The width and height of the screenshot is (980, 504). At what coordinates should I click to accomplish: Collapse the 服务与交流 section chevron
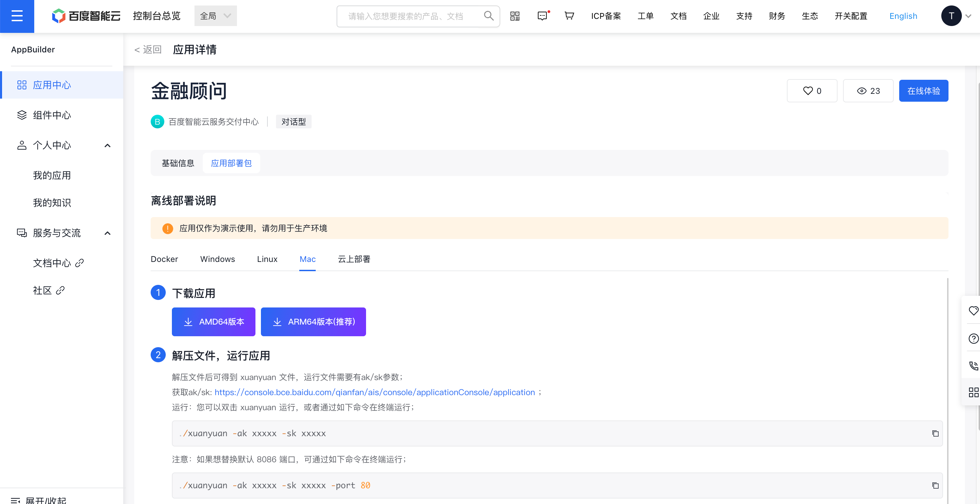click(x=108, y=233)
